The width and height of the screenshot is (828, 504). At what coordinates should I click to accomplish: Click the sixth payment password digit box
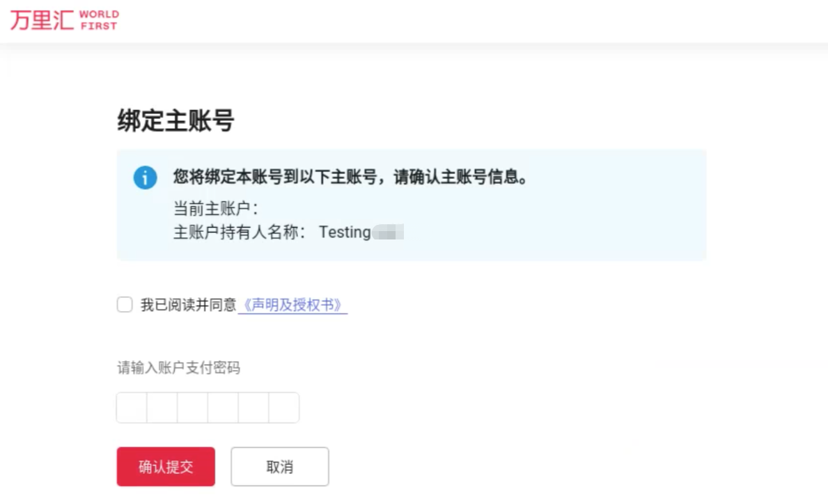pos(283,408)
